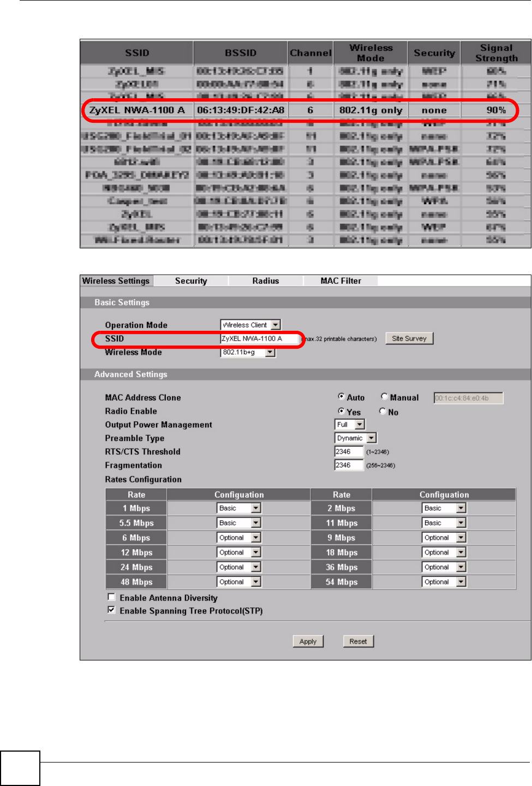
Task: Toggle Enable Spanning Tree Protocol checkbox
Action: (x=111, y=610)
